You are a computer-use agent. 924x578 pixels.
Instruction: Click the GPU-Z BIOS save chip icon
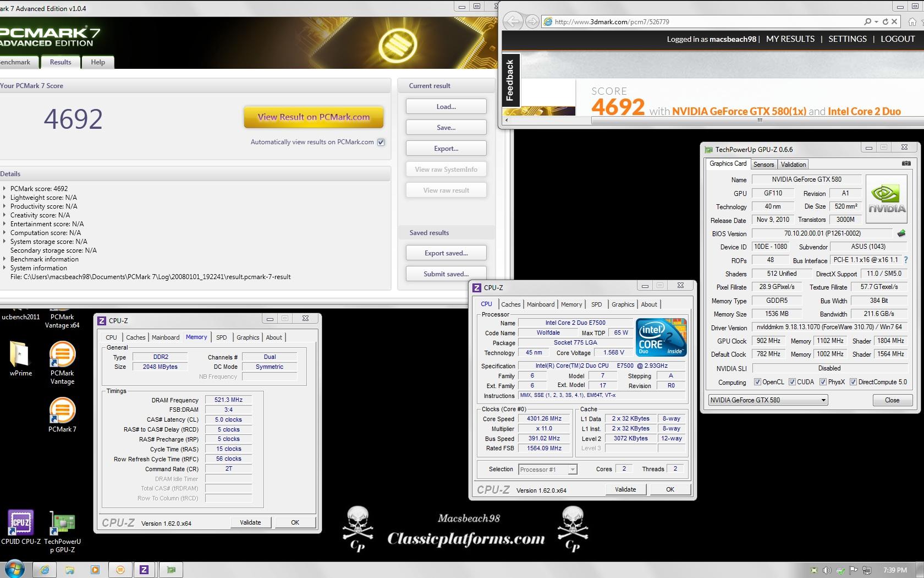[x=901, y=233]
